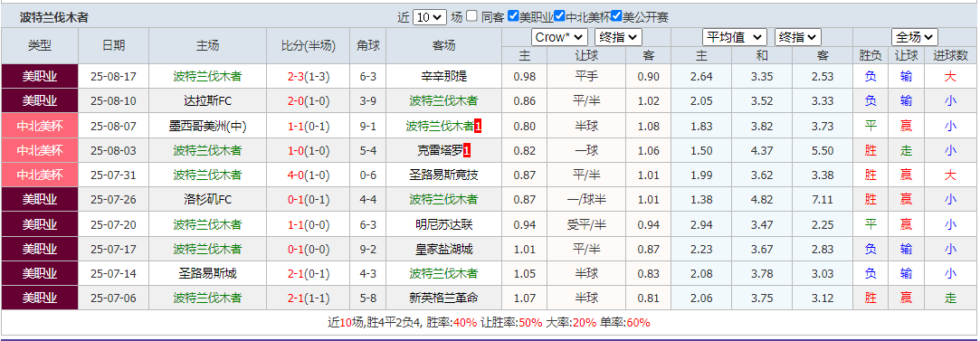Uncheck the 中北美杯 filter checkbox

[559, 16]
